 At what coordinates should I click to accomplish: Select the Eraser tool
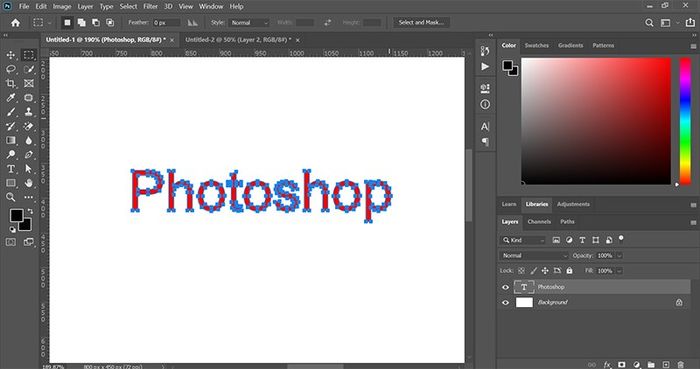(x=29, y=126)
